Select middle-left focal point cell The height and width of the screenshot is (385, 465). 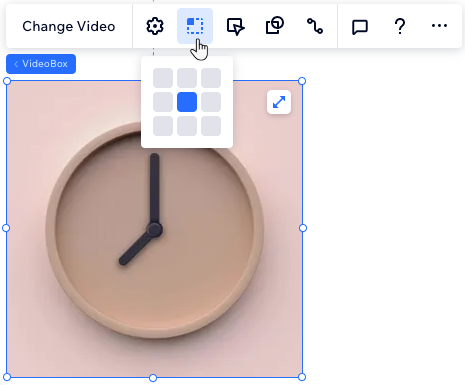click(163, 102)
